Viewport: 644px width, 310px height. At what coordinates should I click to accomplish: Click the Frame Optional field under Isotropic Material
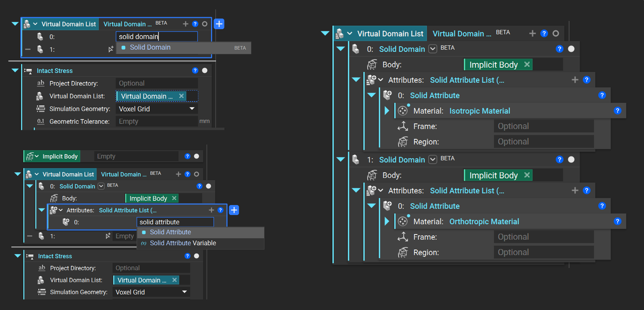point(544,126)
